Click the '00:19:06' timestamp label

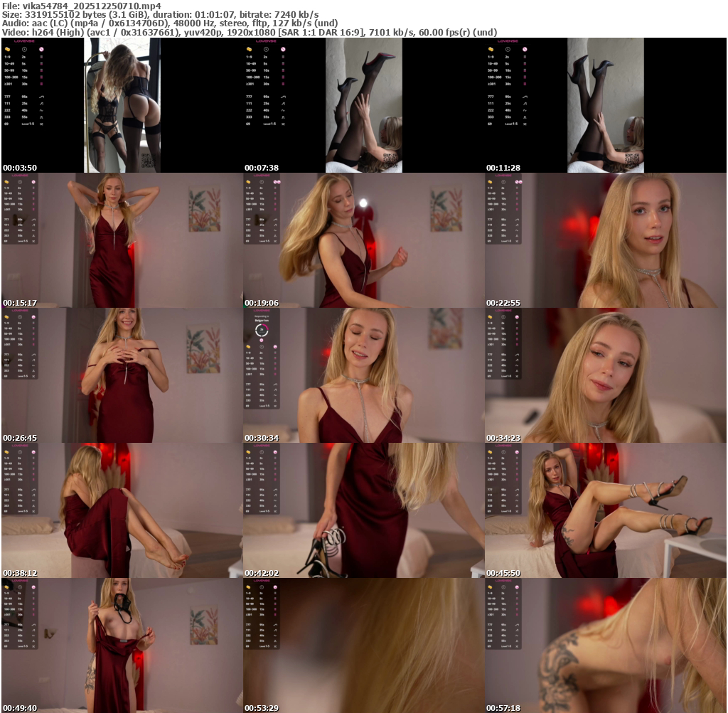pyautogui.click(x=262, y=303)
